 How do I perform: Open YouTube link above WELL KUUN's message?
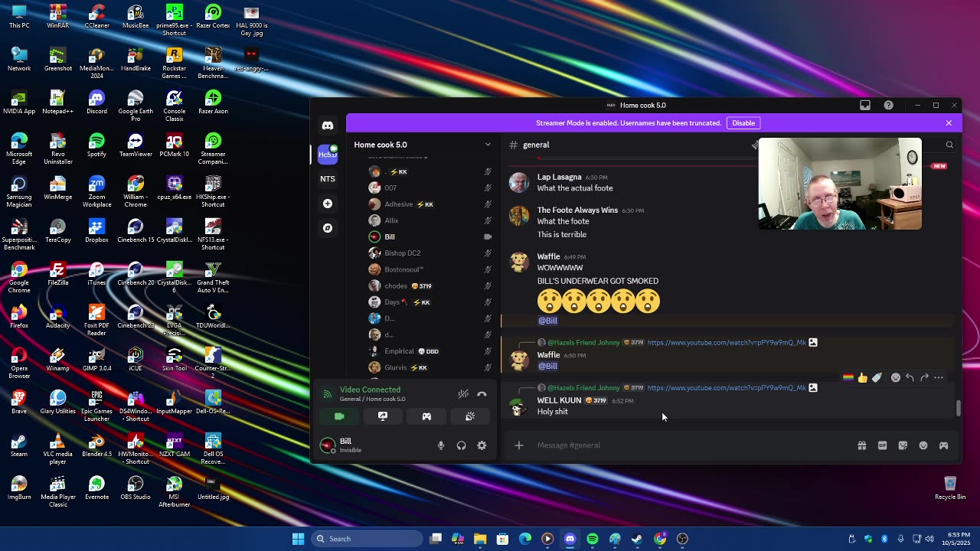tap(727, 388)
